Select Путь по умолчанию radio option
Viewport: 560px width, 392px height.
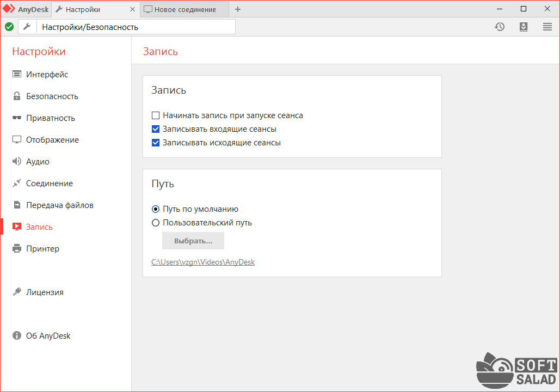[156, 209]
